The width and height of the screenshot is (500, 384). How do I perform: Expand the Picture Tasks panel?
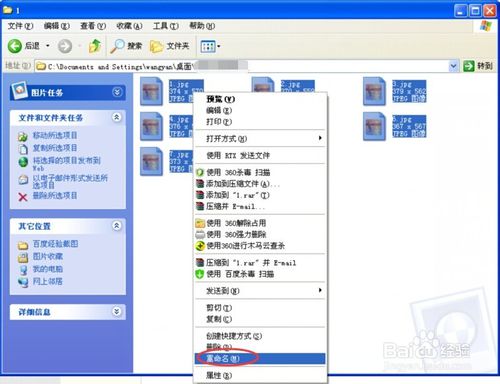117,92
